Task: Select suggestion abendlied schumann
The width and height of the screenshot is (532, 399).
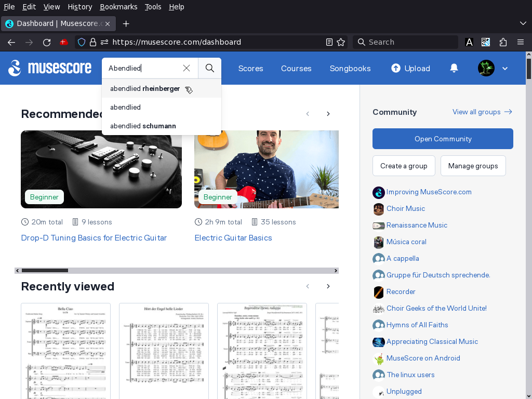Action: click(162, 126)
